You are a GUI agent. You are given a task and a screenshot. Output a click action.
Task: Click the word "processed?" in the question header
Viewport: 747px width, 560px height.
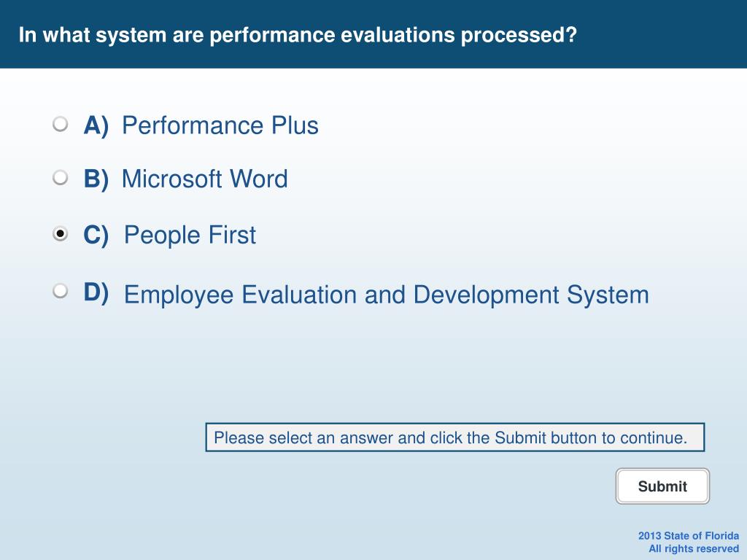point(519,35)
